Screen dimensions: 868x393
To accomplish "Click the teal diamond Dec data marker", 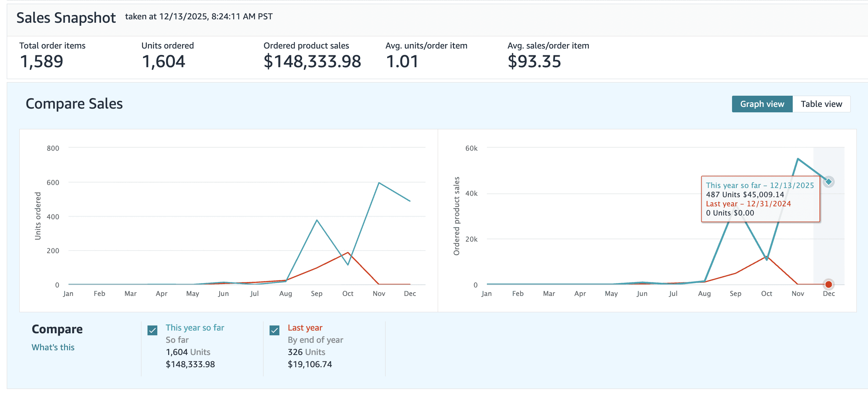I will (x=829, y=182).
